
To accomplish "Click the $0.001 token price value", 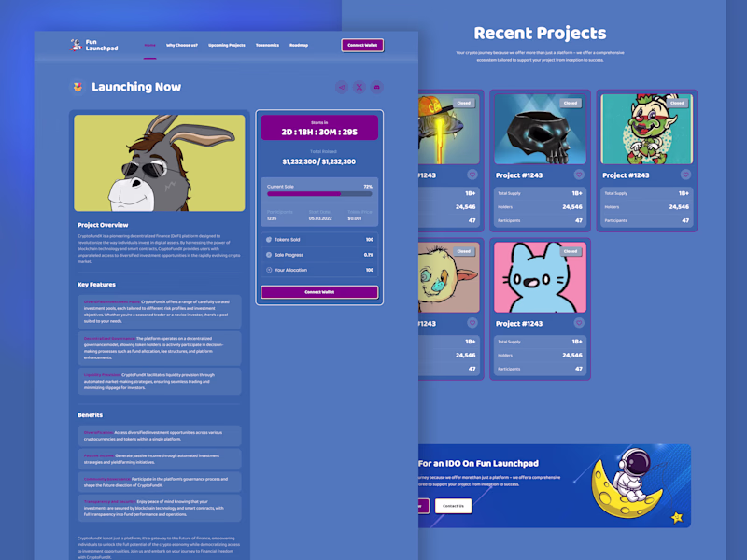I will [x=355, y=218].
